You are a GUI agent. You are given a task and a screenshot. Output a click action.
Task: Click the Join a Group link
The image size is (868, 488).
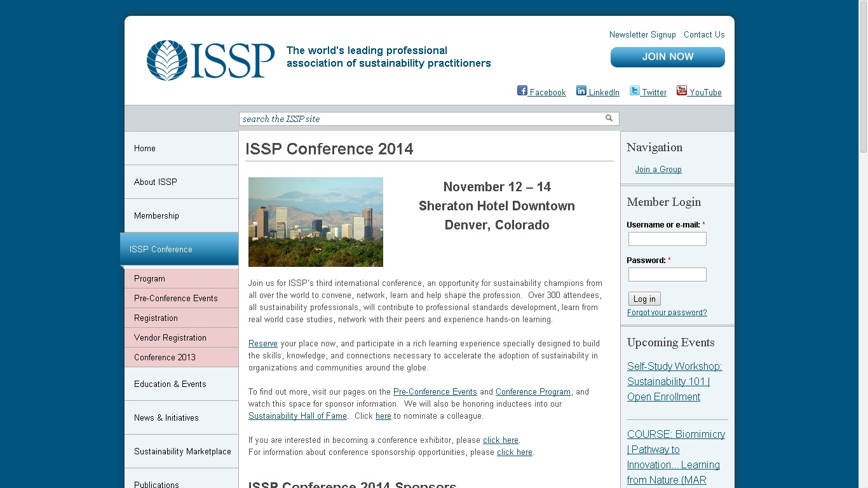(658, 170)
